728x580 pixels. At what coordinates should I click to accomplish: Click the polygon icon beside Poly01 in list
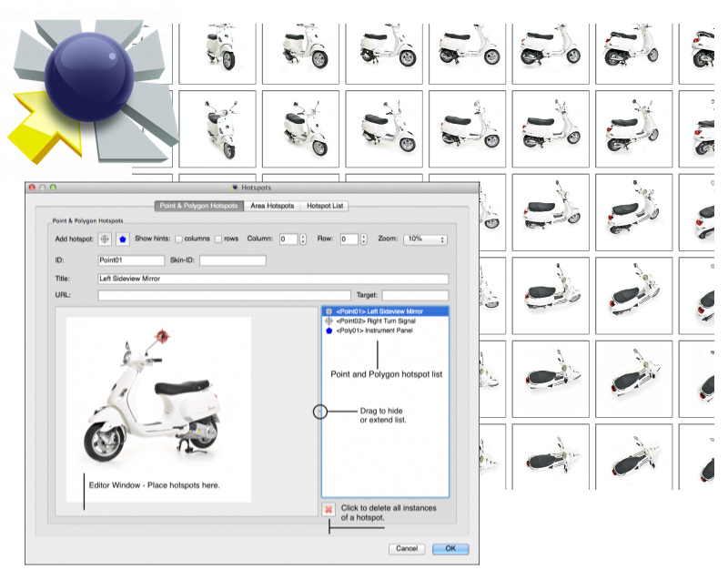coord(329,331)
